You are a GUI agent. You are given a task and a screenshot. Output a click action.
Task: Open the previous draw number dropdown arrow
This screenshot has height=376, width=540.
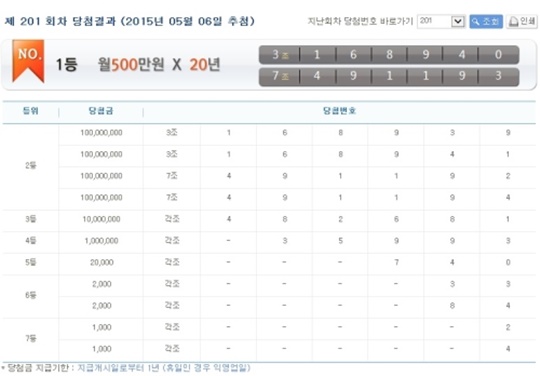click(x=458, y=21)
